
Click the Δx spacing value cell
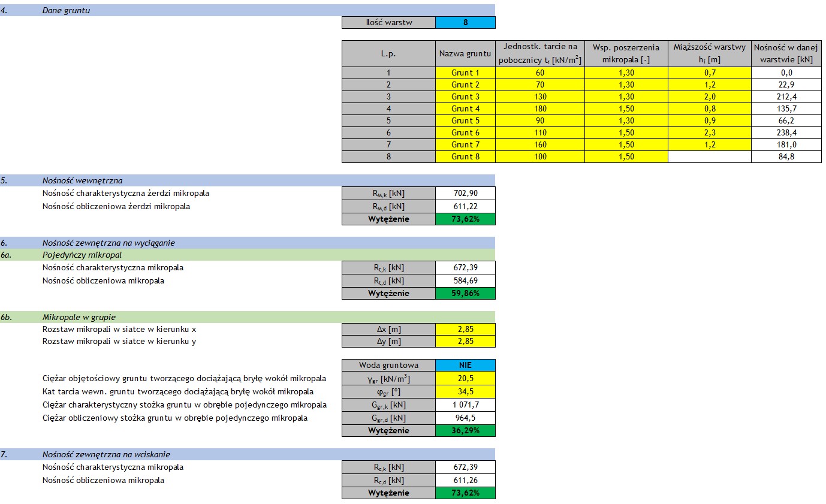tap(465, 329)
